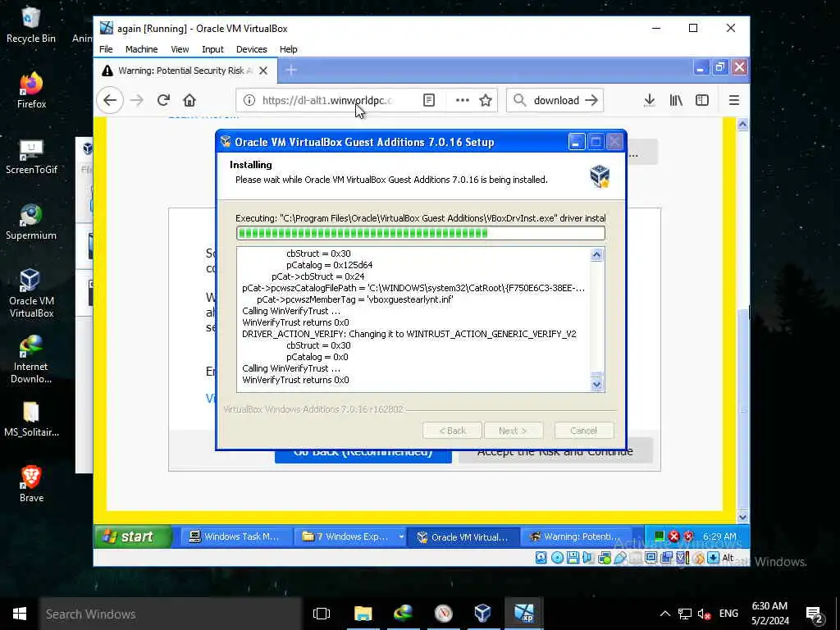Open Recycle Bin on desktop
Image resolution: width=840 pixels, height=630 pixels.
[x=31, y=25]
